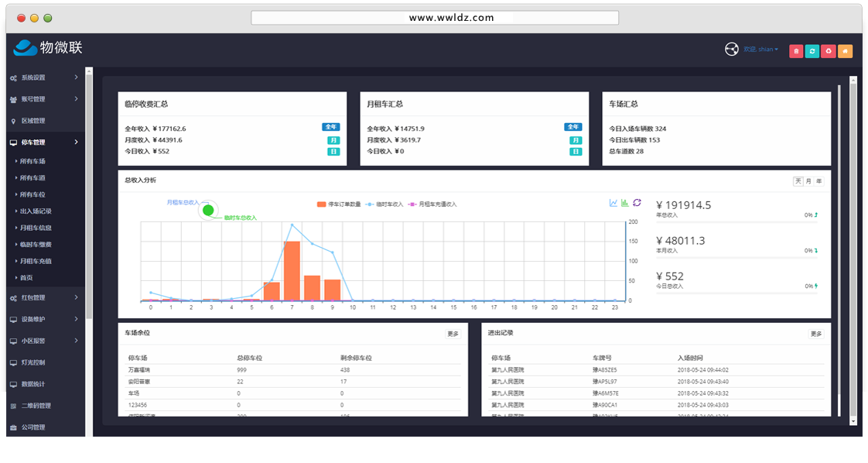The width and height of the screenshot is (868, 463).
Task: Click the orange bar at hour 7
Action: pyautogui.click(x=292, y=271)
